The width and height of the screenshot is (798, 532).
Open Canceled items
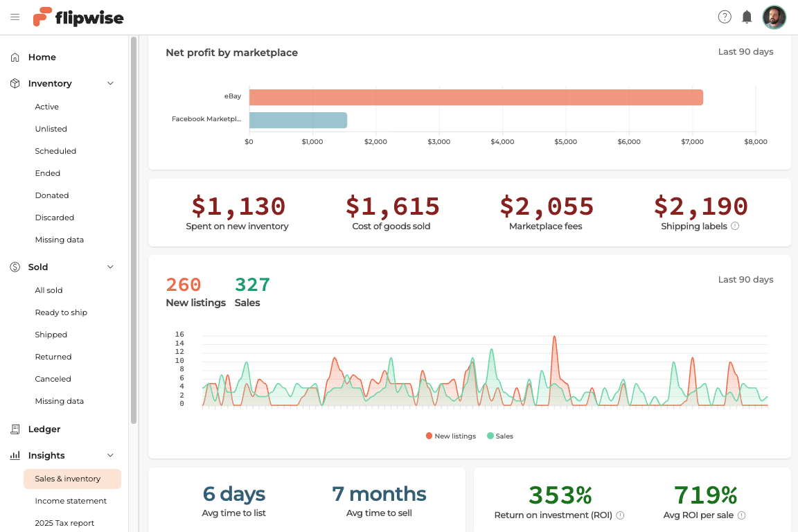(53, 379)
